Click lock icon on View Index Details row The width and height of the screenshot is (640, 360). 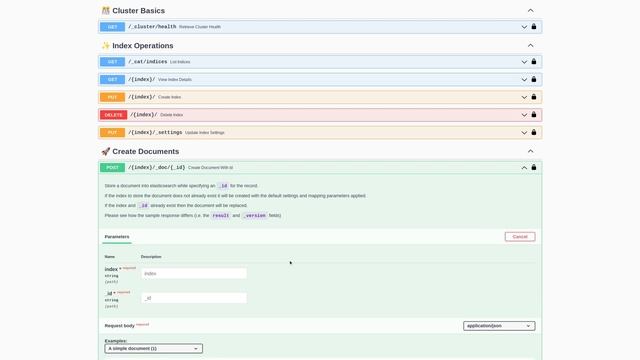point(534,79)
